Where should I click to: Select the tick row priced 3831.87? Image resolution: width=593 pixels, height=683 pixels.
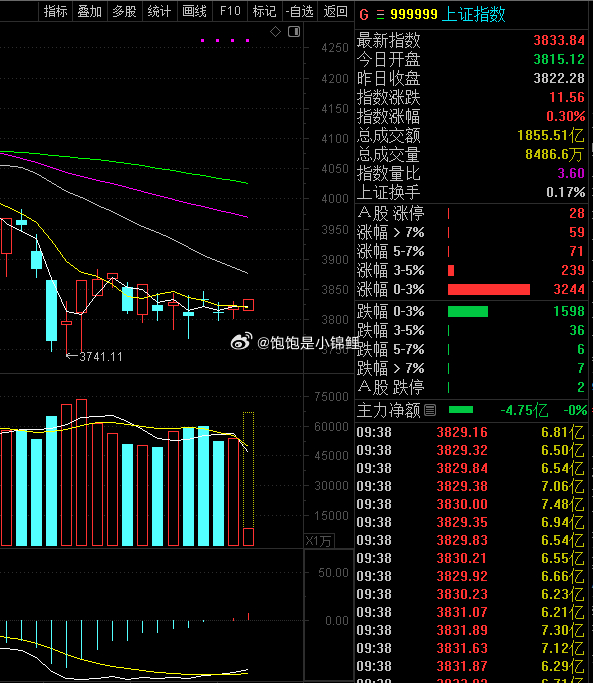pyautogui.click(x=471, y=666)
